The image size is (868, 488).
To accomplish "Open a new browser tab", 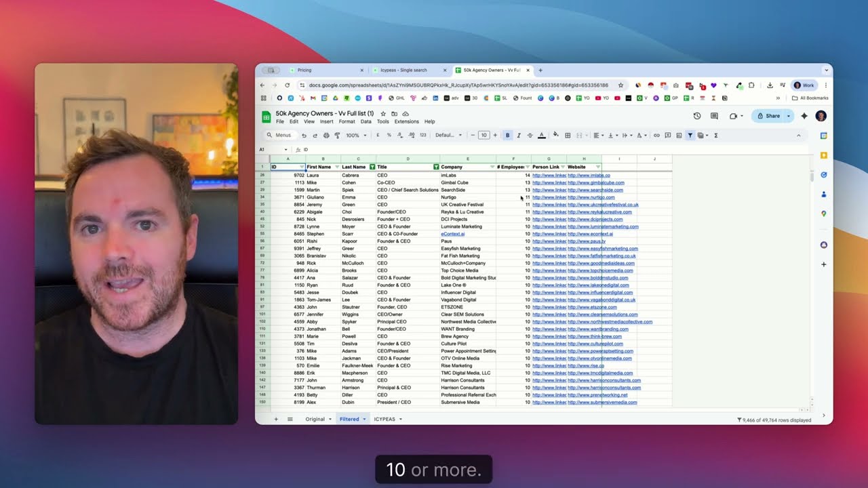I will (x=540, y=70).
